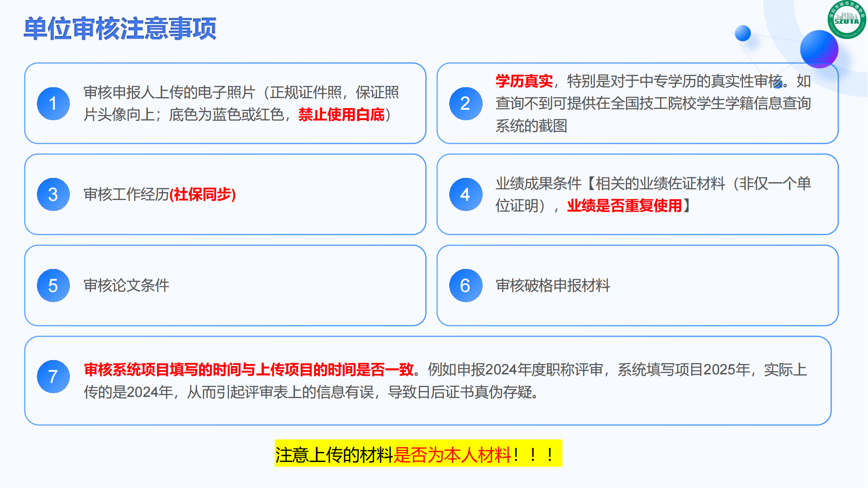Viewport: 868px width, 488px height.
Task: Click the text 审核工作经历
Action: (x=126, y=194)
